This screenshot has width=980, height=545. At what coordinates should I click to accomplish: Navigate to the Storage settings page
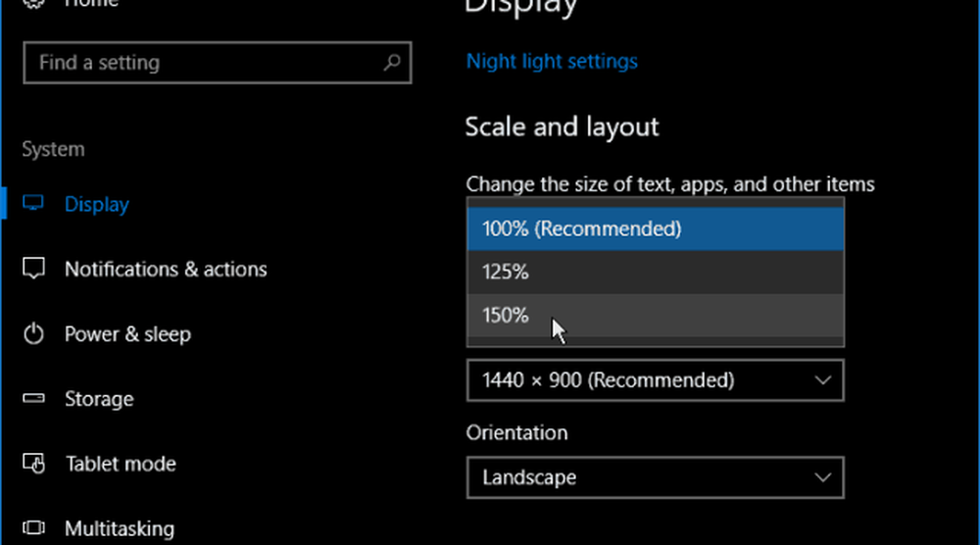coord(99,399)
